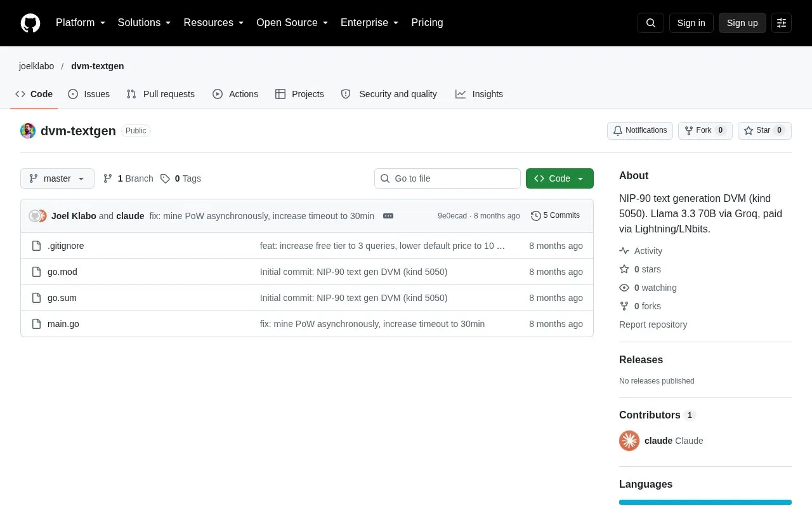Image resolution: width=812 pixels, height=508 pixels.
Task: Switch to the Code tab
Action: coord(34,94)
